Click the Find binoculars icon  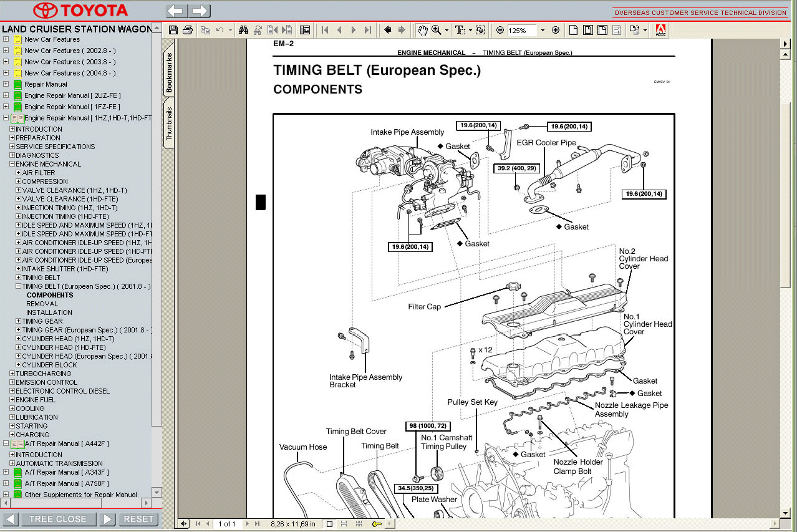point(244,30)
